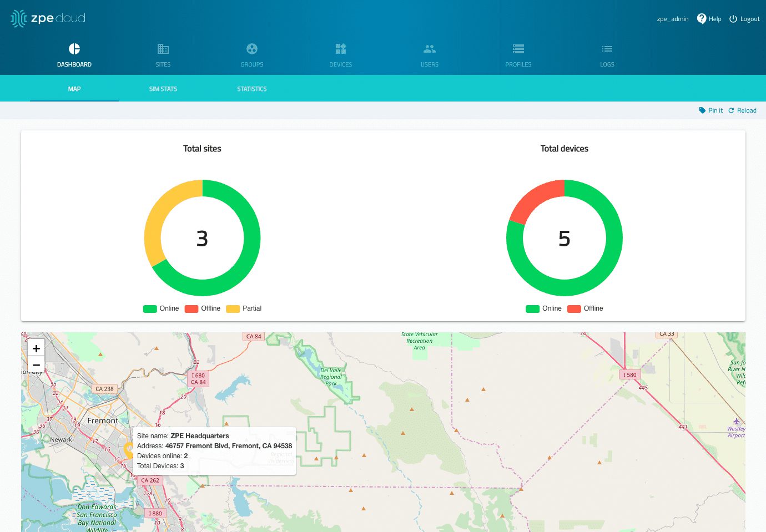Zoom in on the map

coord(36,348)
